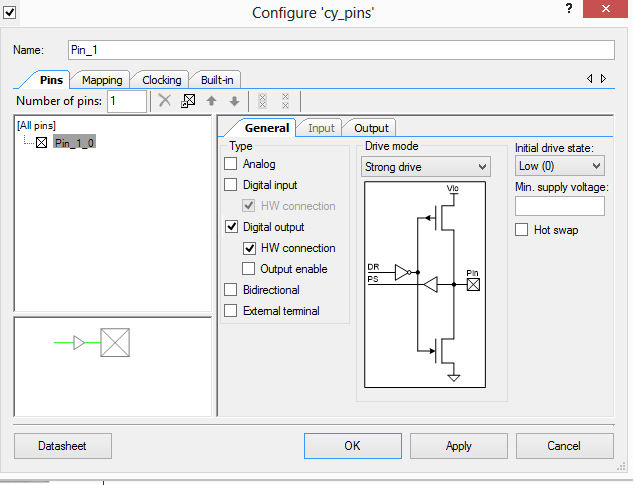Open the Clocking tab
Screen dimensions: 635x485
(162, 80)
